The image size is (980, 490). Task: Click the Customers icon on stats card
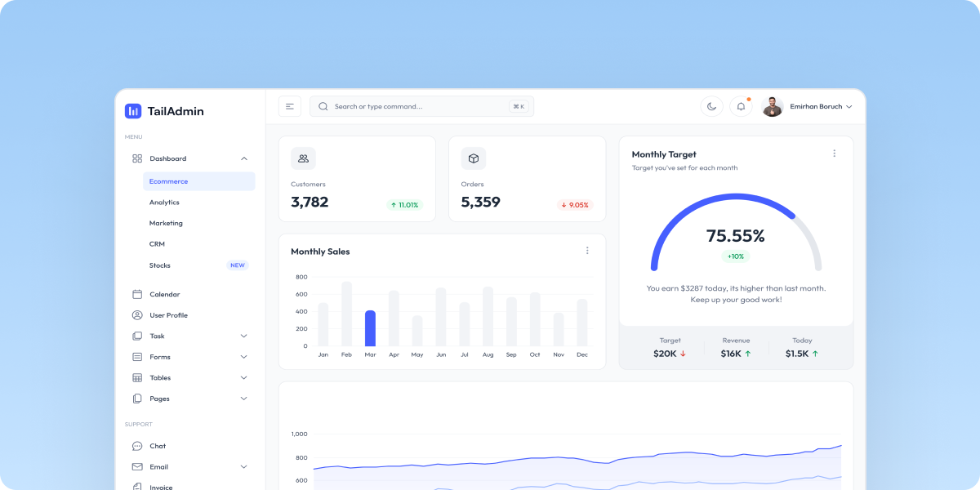point(304,158)
